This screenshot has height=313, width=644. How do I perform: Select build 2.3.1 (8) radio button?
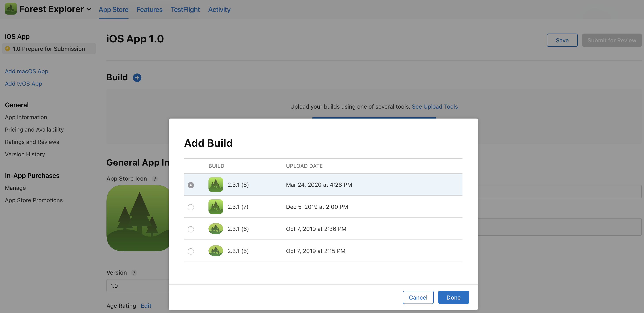point(191,185)
